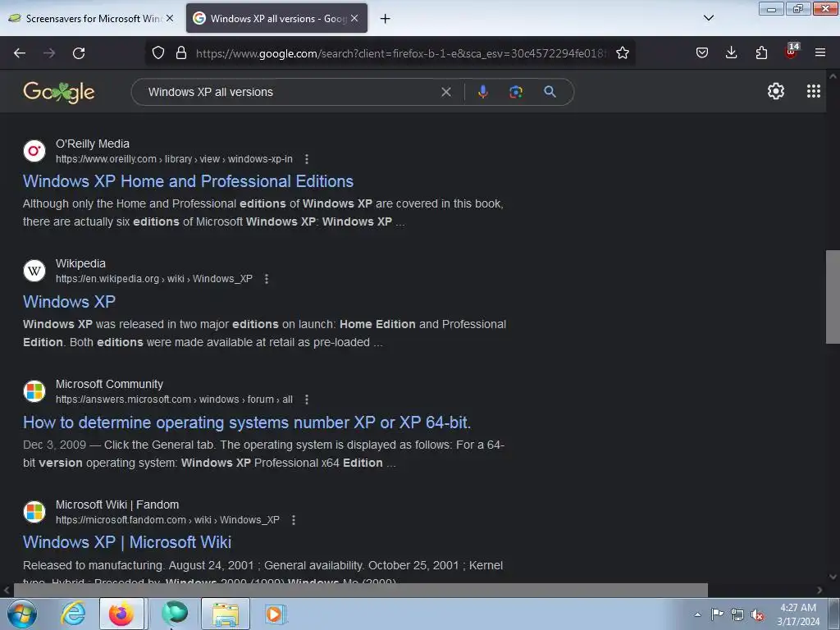Open more options for Microsoft Wiki Fandom result
The height and width of the screenshot is (630, 840).
coord(293,519)
